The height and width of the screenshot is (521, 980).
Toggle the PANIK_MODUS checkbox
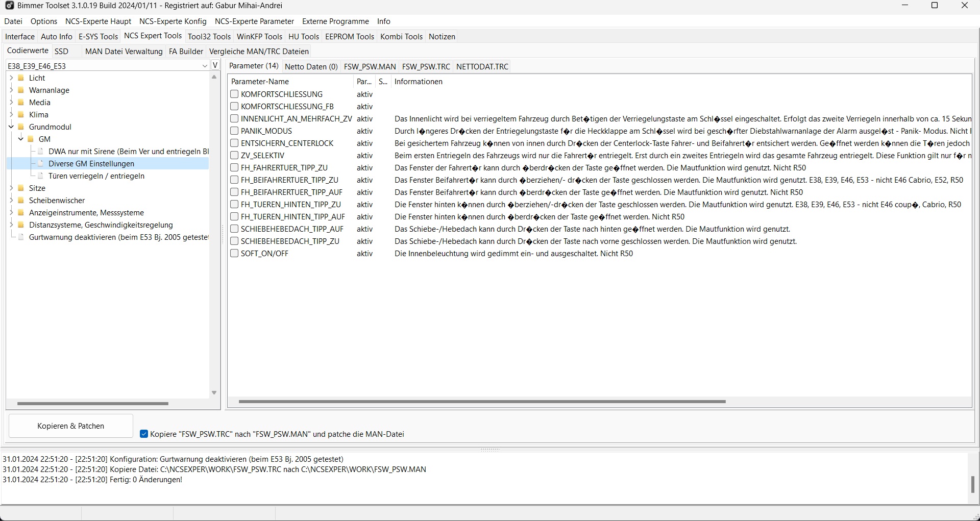click(x=234, y=131)
